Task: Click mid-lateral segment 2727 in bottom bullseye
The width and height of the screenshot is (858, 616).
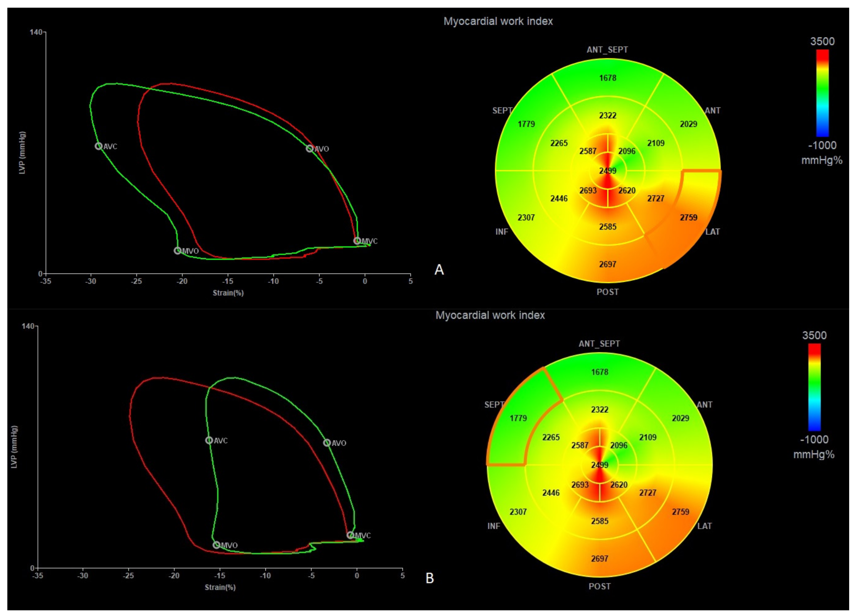Action: tap(648, 493)
